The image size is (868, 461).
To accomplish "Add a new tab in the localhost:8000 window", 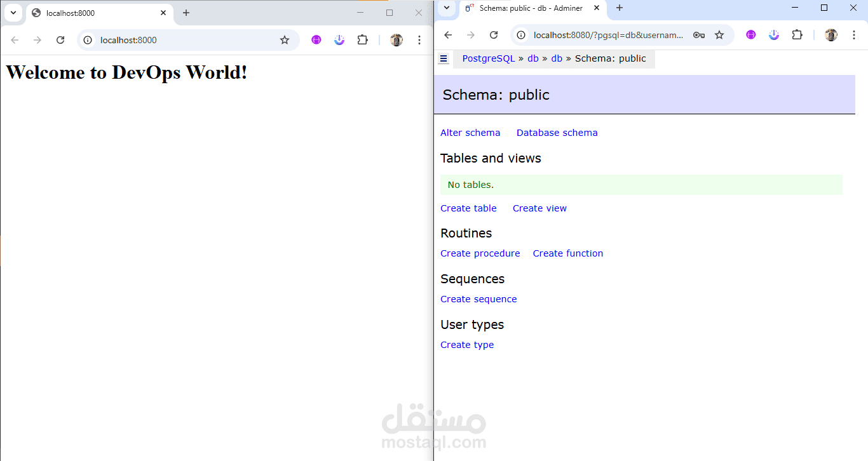I will (x=186, y=13).
